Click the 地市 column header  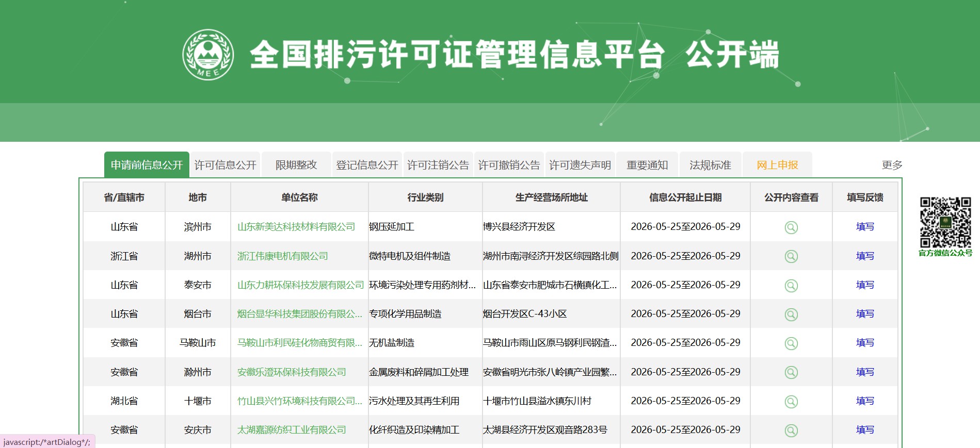point(198,197)
